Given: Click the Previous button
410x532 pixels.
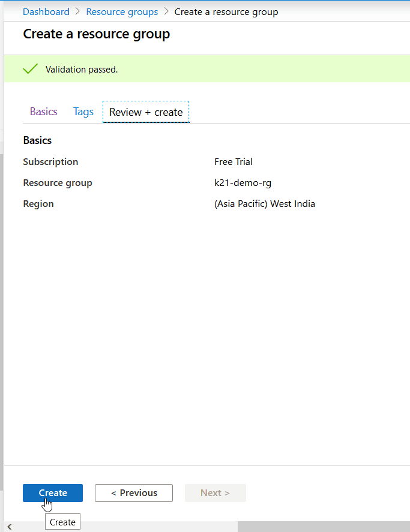Looking at the screenshot, I should click(133, 493).
